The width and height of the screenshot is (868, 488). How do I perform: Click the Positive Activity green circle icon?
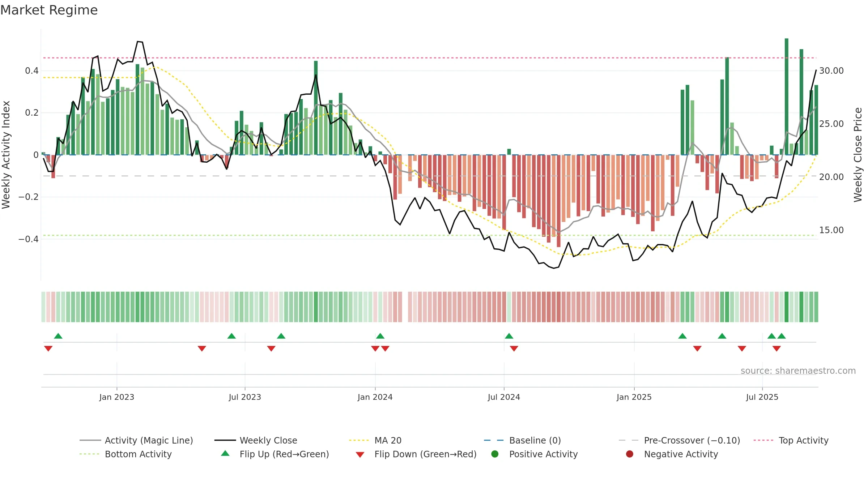pos(495,454)
